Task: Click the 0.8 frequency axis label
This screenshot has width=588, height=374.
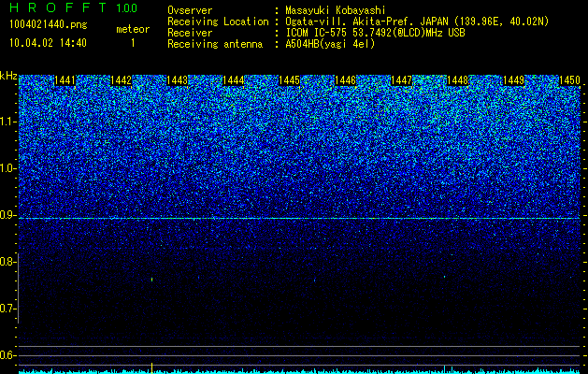Action: [x=7, y=262]
